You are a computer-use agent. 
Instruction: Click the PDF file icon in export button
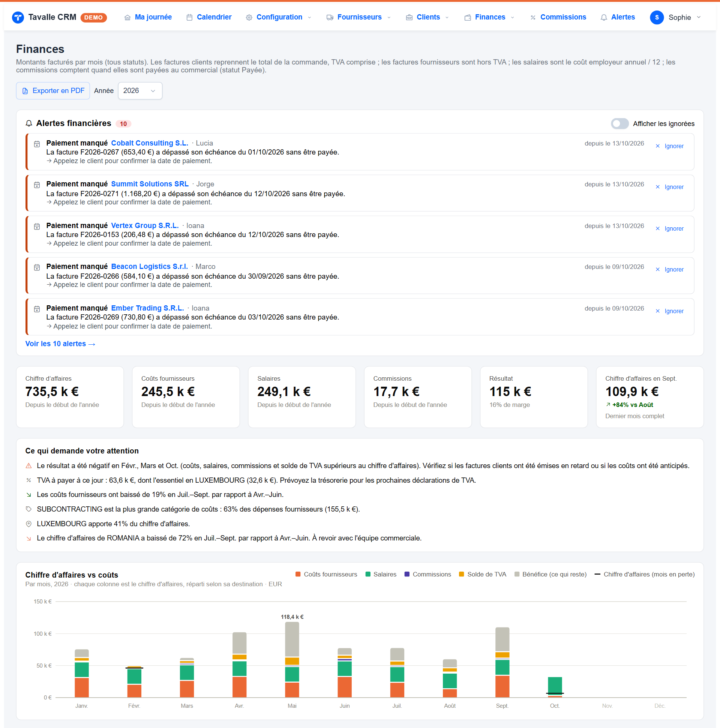(x=25, y=91)
